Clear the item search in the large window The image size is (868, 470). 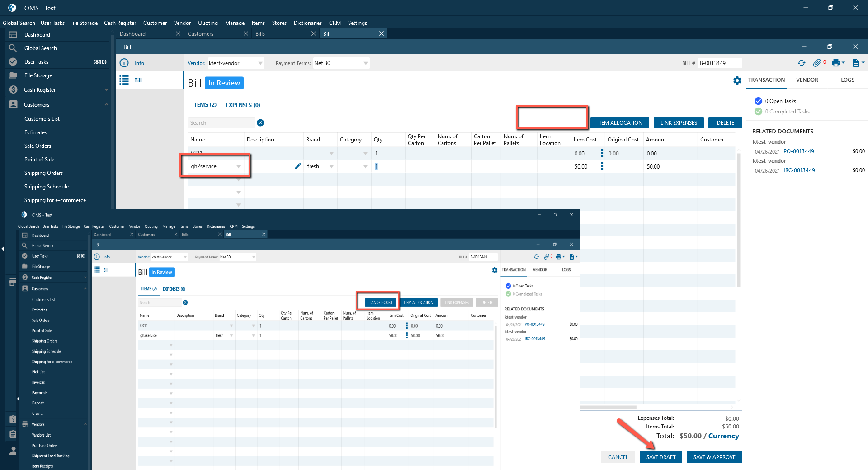pos(260,123)
